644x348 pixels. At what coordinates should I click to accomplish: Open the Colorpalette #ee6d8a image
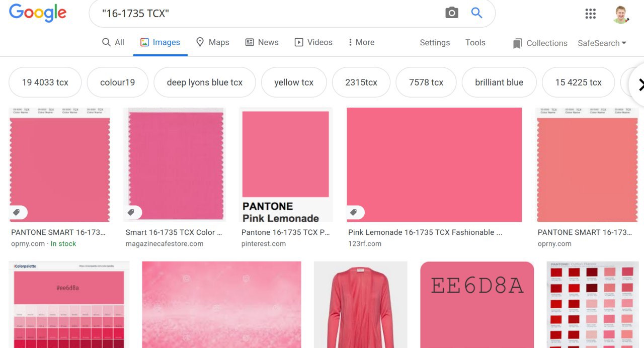point(69,305)
